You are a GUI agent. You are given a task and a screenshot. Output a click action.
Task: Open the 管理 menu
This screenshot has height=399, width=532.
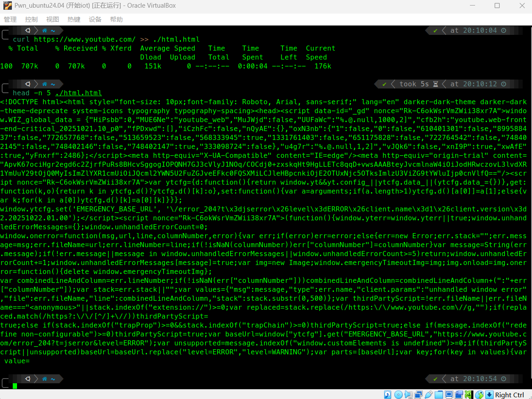click(10, 20)
